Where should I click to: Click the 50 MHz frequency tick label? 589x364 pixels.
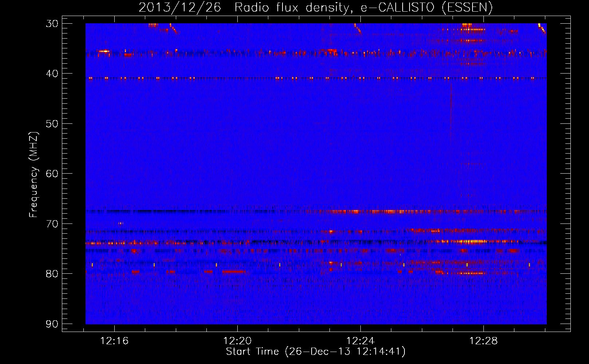52,124
